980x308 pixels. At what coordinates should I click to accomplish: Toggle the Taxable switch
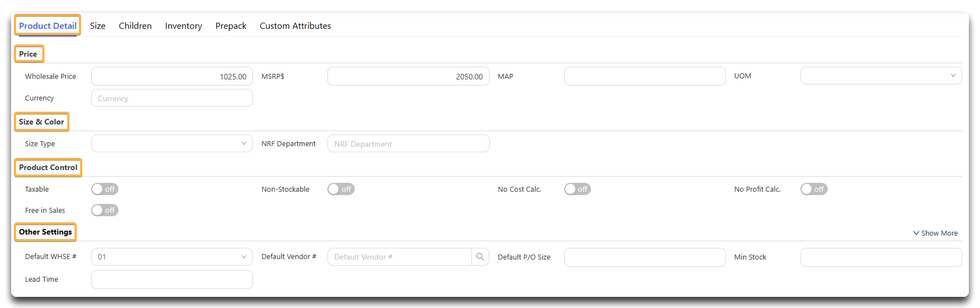pos(105,189)
